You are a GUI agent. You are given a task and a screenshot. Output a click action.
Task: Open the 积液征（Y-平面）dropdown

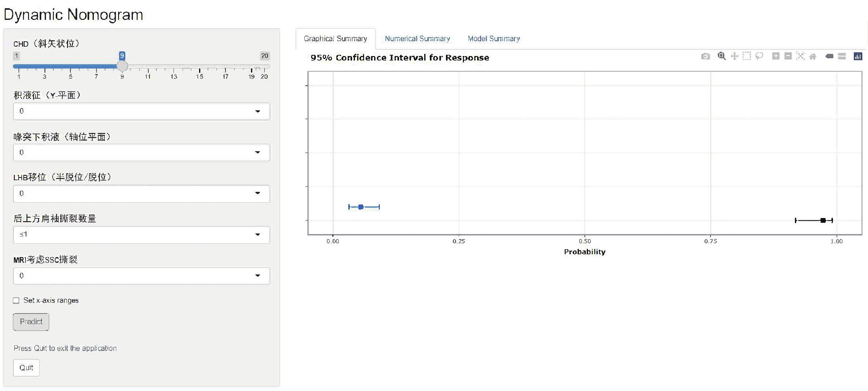141,111
